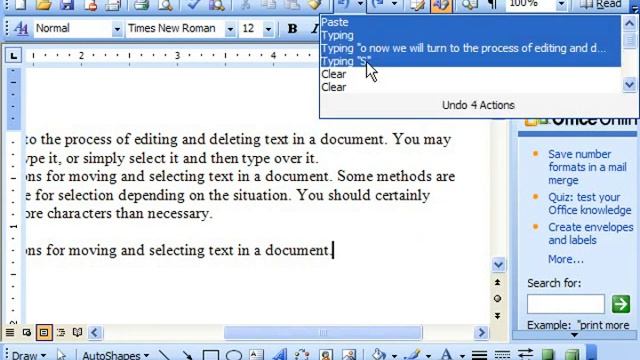Open the Redo history dropdown arrow
This screenshot has width=640, height=360.
coord(394,4)
